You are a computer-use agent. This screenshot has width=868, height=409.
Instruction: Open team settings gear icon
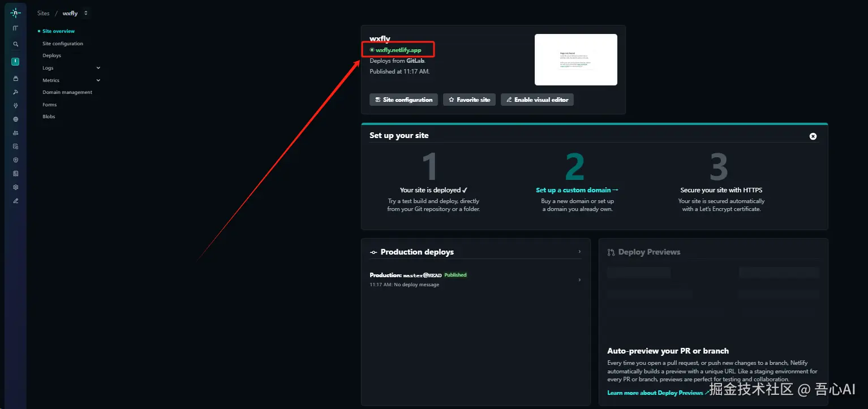[x=16, y=187]
